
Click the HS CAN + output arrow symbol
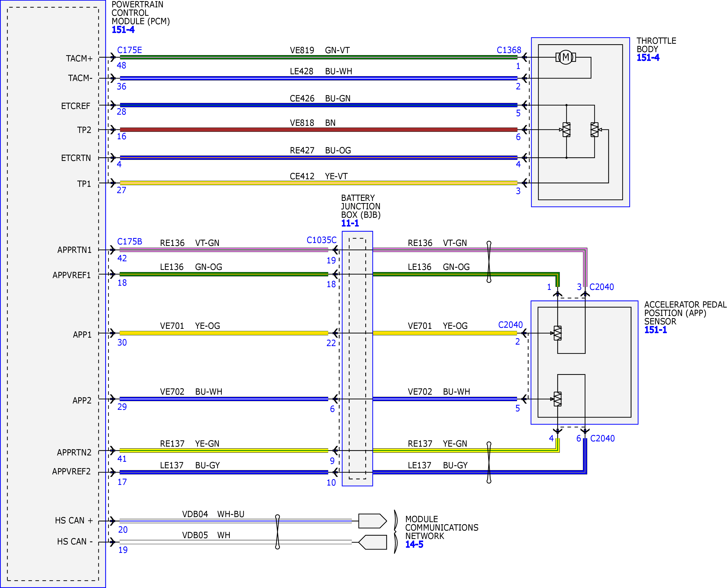[x=372, y=521]
